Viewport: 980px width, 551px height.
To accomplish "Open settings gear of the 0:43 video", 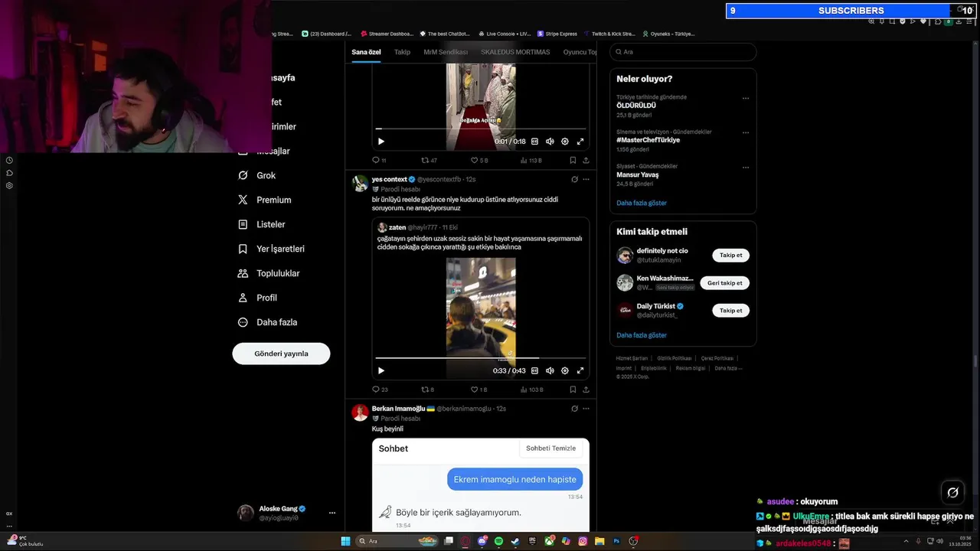I will pyautogui.click(x=565, y=370).
